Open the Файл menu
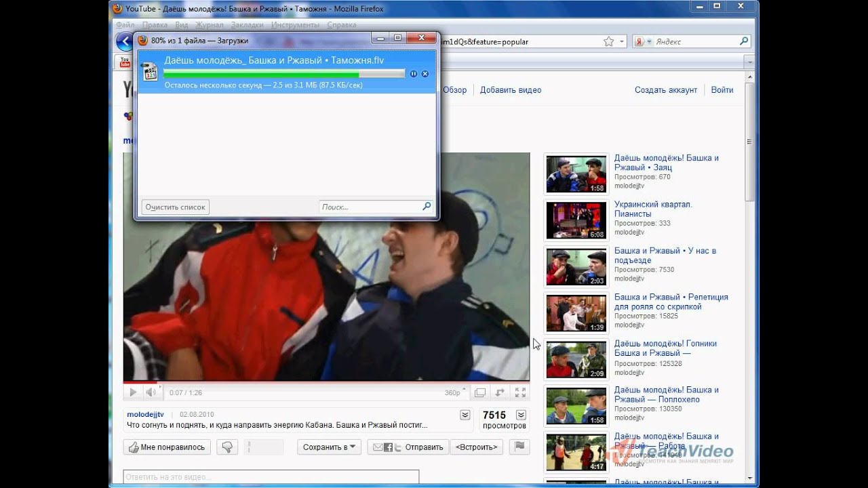The height and width of the screenshot is (488, 868). coord(125,25)
